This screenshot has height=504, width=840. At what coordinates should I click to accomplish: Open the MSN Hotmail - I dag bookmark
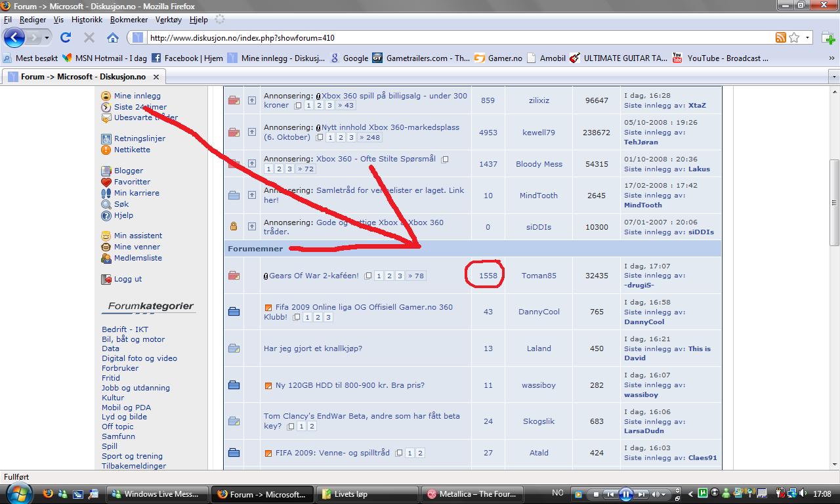pyautogui.click(x=104, y=58)
